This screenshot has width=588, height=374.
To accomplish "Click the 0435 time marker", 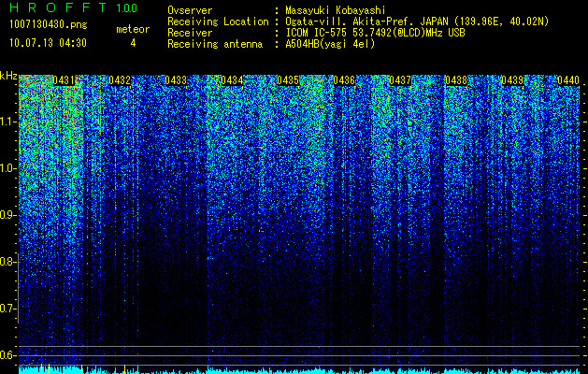I will click(x=288, y=80).
